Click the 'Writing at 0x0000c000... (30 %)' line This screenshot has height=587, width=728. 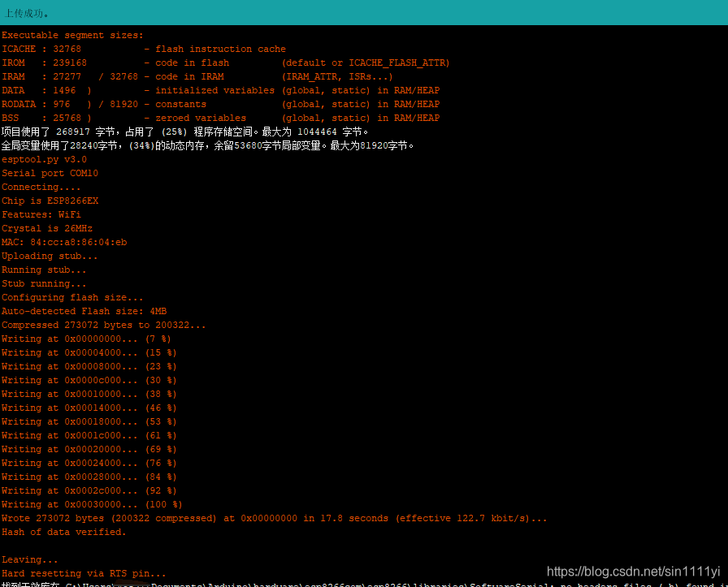[x=89, y=381]
